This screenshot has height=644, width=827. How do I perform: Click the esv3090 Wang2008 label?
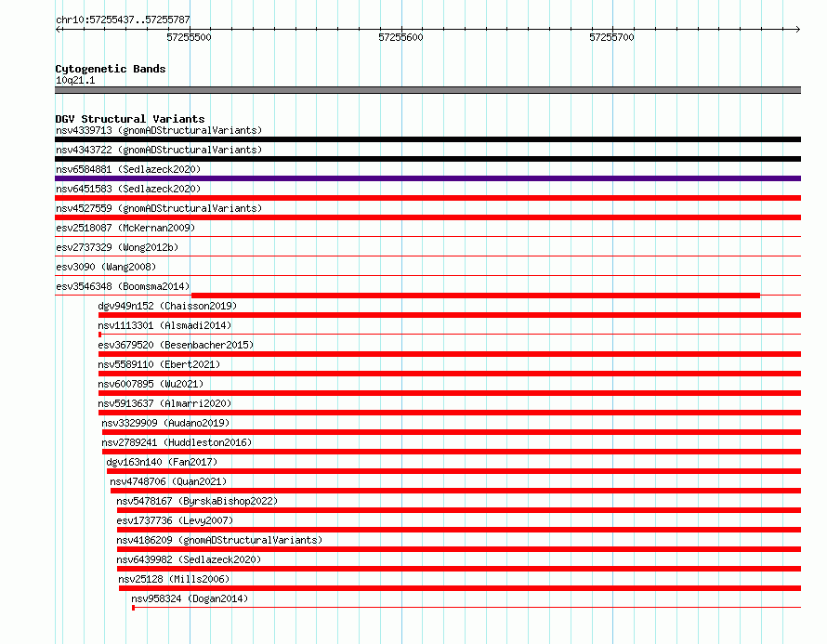(x=106, y=267)
